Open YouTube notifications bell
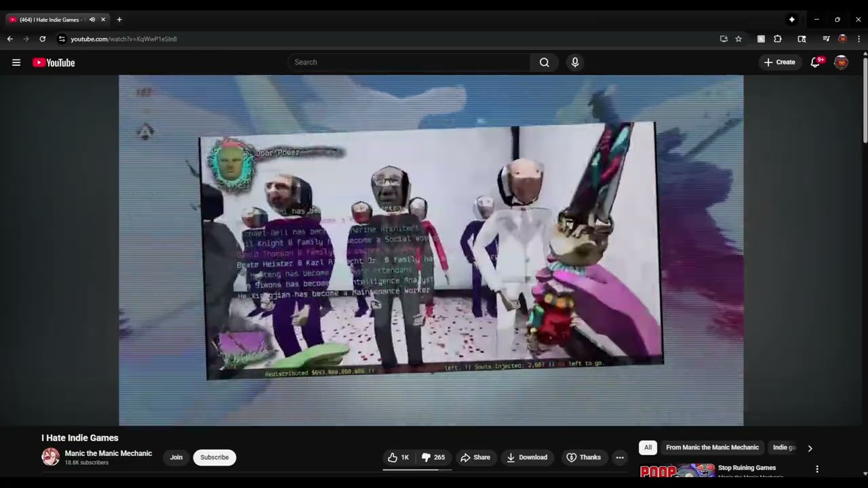The width and height of the screenshot is (868, 488). tap(816, 62)
